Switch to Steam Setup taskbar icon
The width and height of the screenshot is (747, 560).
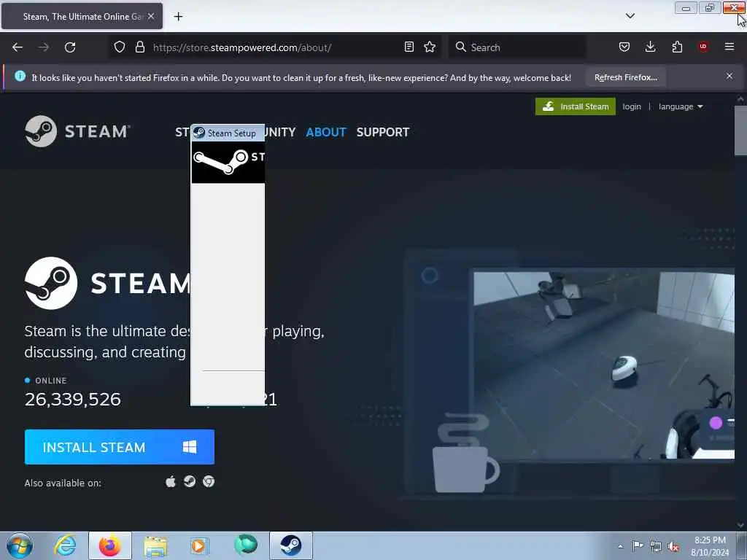point(290,545)
